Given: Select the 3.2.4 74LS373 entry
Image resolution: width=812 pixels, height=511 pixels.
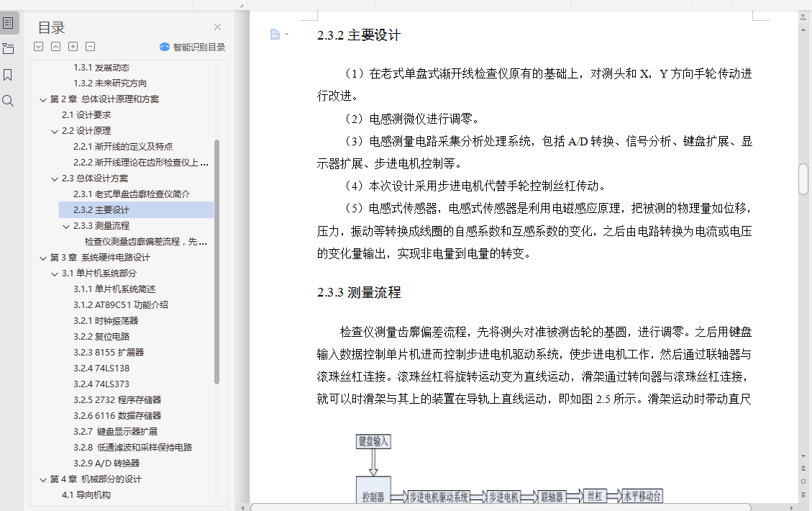Looking at the screenshot, I should [101, 384].
